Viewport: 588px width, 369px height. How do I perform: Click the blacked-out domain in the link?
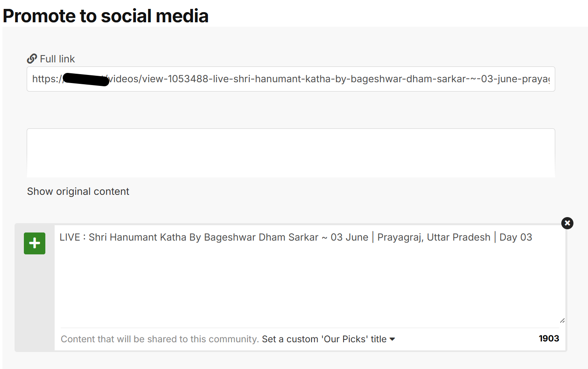coord(86,79)
